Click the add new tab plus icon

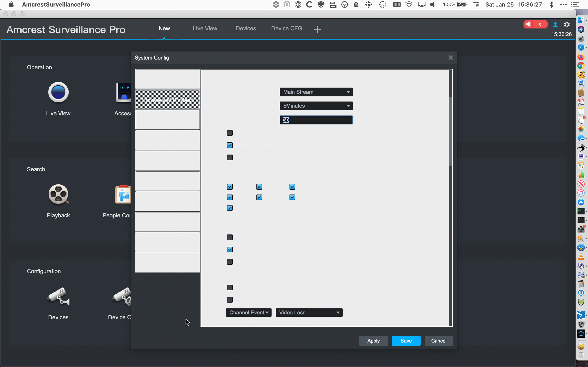317,29
